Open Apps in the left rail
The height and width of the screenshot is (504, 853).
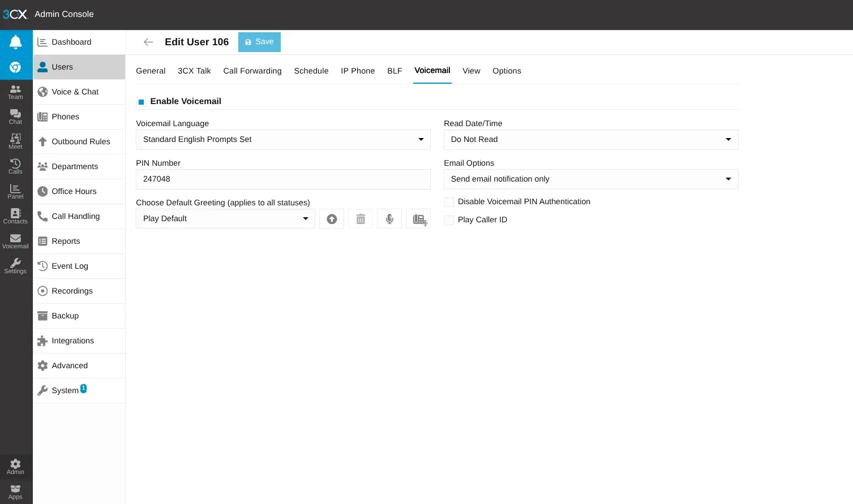pyautogui.click(x=16, y=492)
